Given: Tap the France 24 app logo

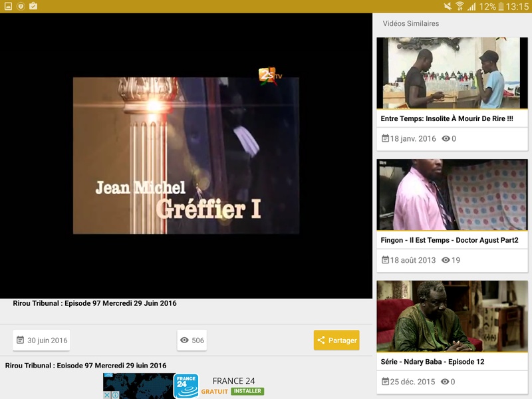Looking at the screenshot, I should 186,386.
